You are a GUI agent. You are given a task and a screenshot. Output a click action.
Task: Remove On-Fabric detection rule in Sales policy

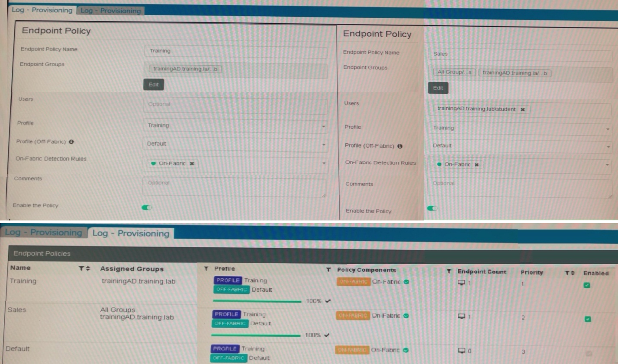coord(476,165)
